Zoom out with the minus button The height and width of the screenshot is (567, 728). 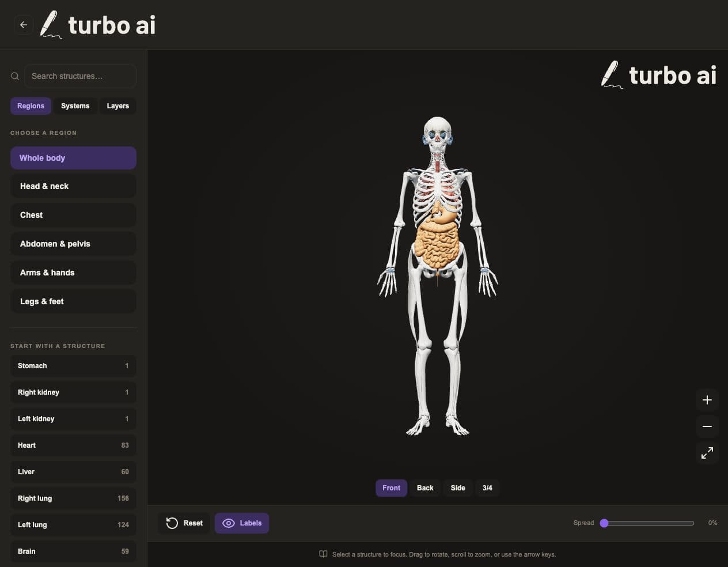coord(707,426)
